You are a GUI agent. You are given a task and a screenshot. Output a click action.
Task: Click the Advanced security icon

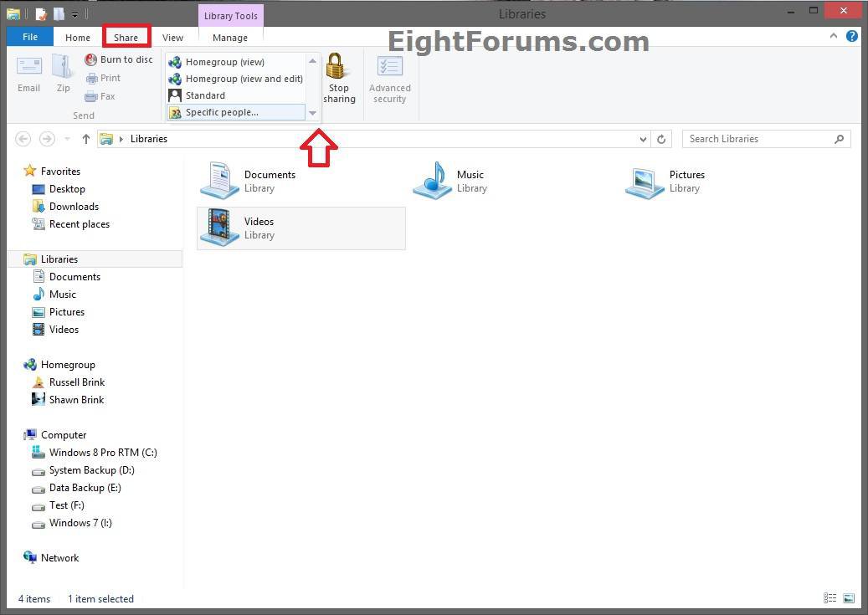pyautogui.click(x=389, y=68)
